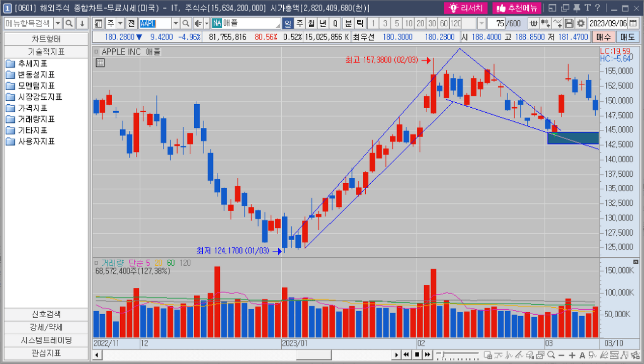Click the 메뉴항목검색 search field

click(28, 24)
